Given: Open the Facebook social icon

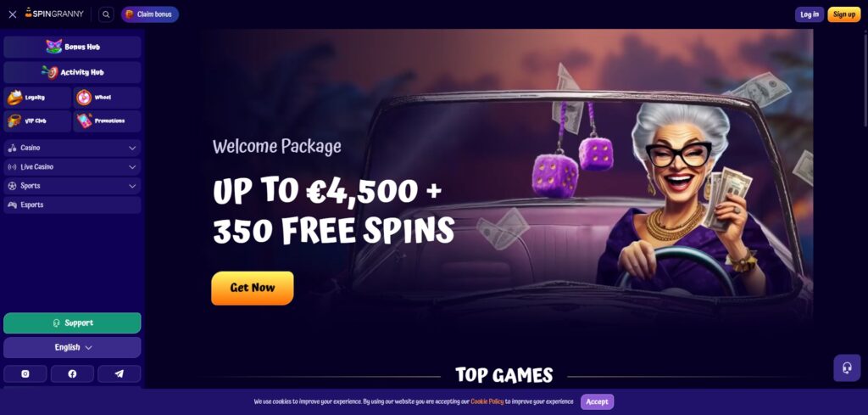Looking at the screenshot, I should click(72, 374).
